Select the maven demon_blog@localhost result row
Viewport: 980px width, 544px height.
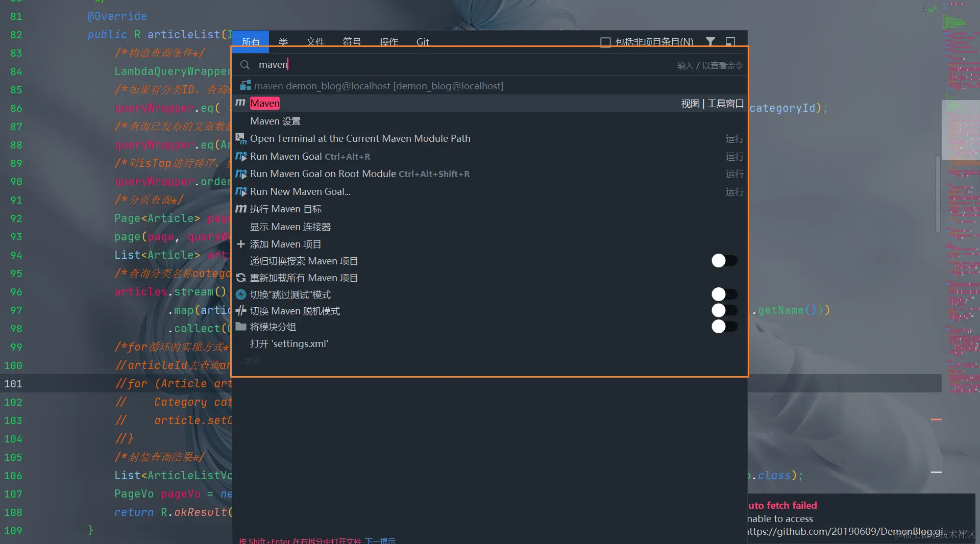(490, 86)
